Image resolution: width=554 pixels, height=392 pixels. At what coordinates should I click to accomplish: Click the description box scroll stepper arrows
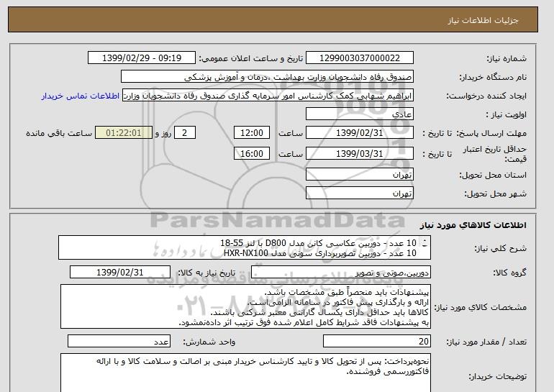coord(424,243)
